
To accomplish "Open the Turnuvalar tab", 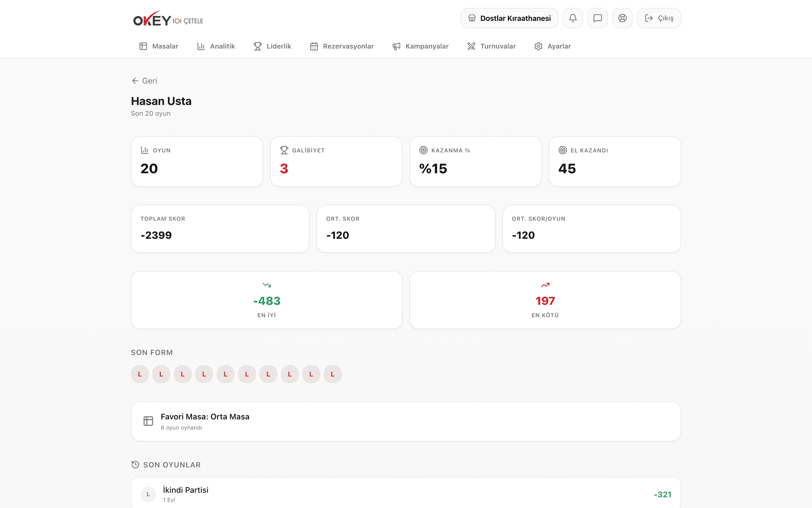I will [x=491, y=46].
